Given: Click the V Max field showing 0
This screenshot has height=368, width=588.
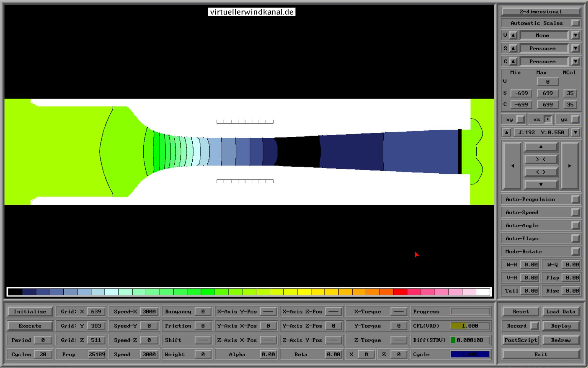Looking at the screenshot, I should click(x=548, y=82).
